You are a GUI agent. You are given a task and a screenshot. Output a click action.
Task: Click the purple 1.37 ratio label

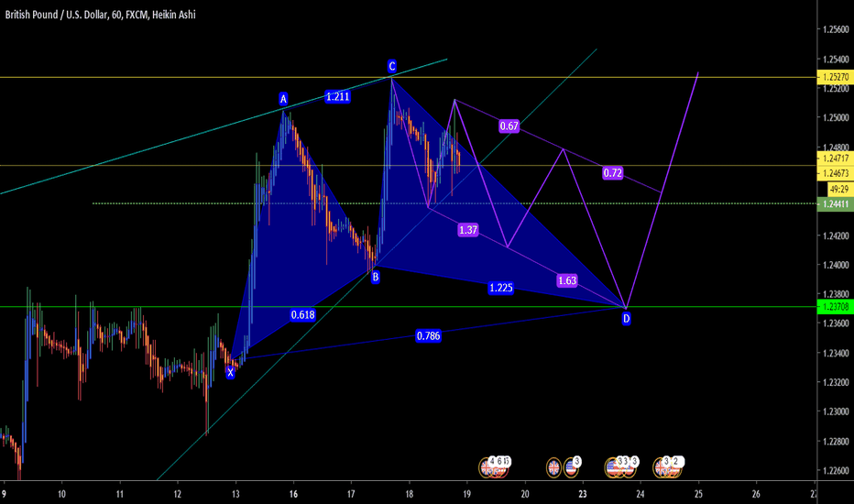coord(468,230)
